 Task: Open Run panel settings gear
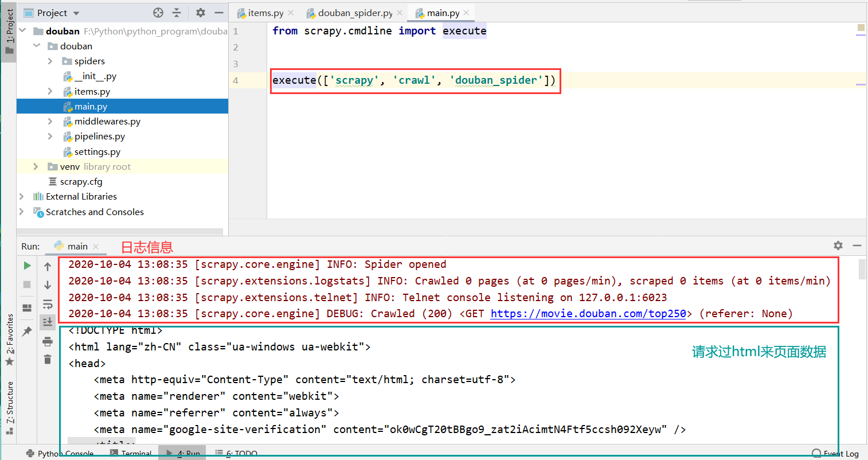(838, 245)
